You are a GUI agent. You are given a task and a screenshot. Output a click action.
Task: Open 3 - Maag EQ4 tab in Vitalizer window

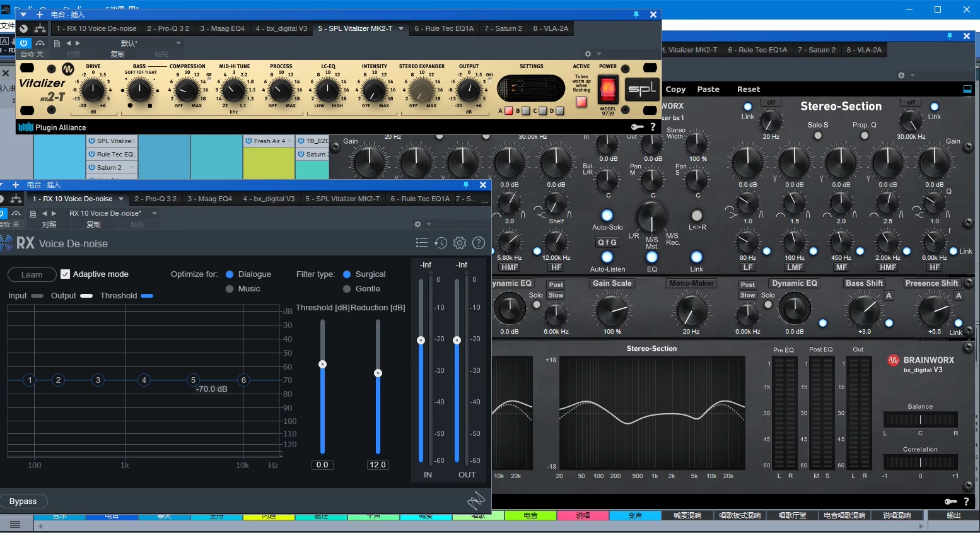click(x=222, y=28)
